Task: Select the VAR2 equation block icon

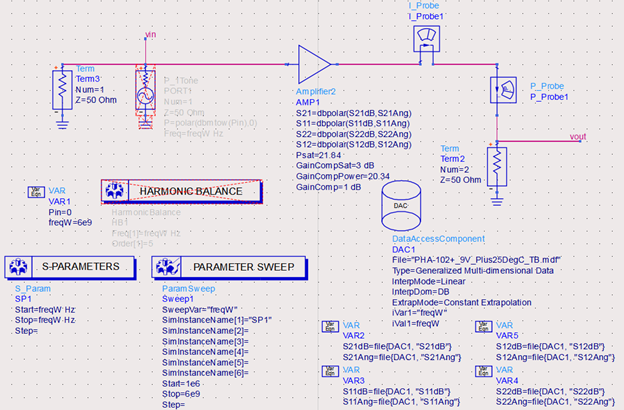Action: (330, 326)
